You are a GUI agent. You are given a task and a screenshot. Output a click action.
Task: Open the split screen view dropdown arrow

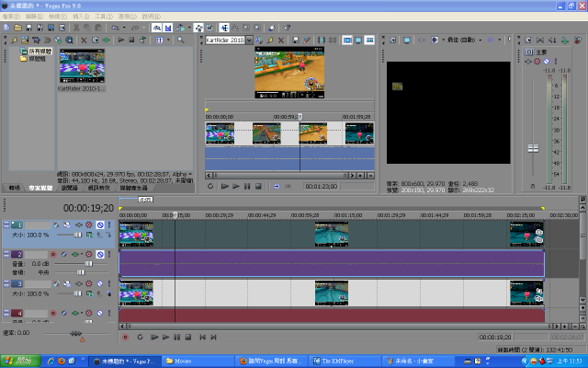[x=443, y=40]
